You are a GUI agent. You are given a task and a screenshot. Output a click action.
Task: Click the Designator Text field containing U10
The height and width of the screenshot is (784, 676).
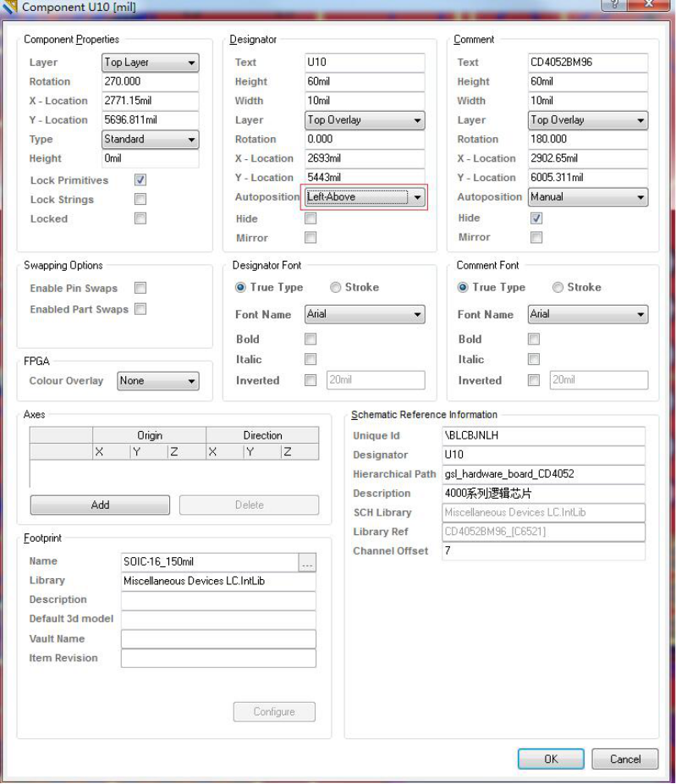[x=364, y=63]
